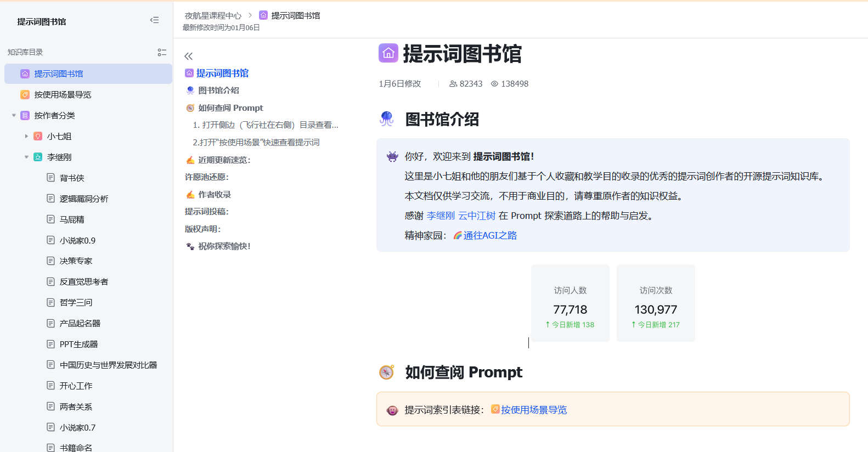Click the 访问人数 77,718 stat card
This screenshot has height=452, width=868.
(x=570, y=303)
